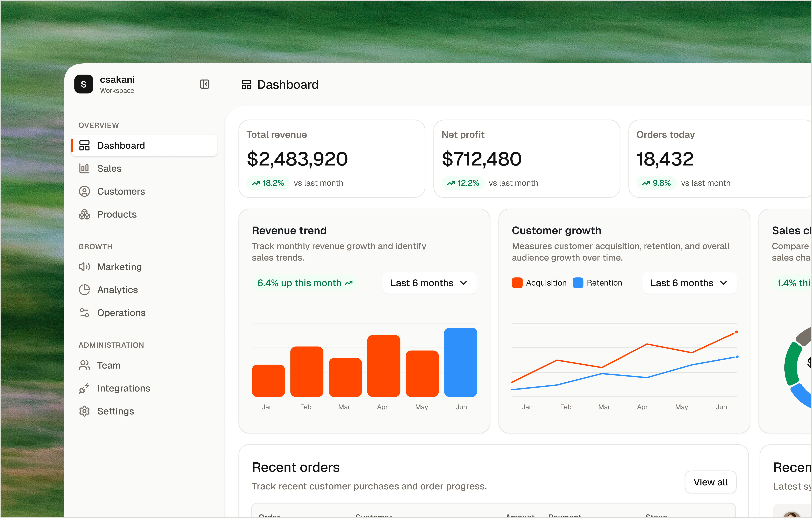Click the 18,432 orders today value
Screen dimensions: 812x518
[665, 159]
